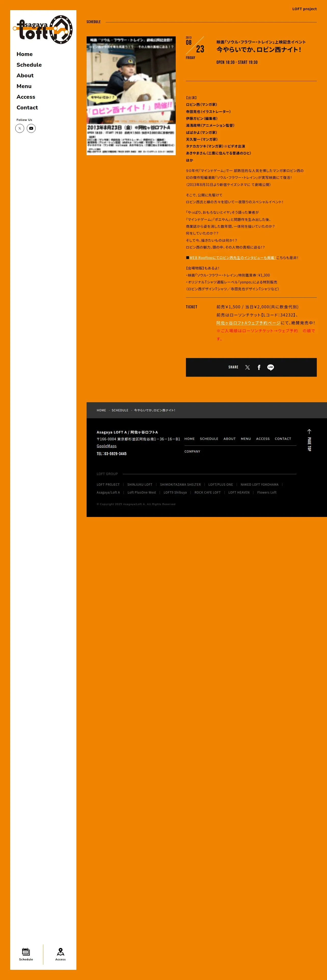Open About in sidebar menu
327x980 pixels.
pyautogui.click(x=25, y=75)
